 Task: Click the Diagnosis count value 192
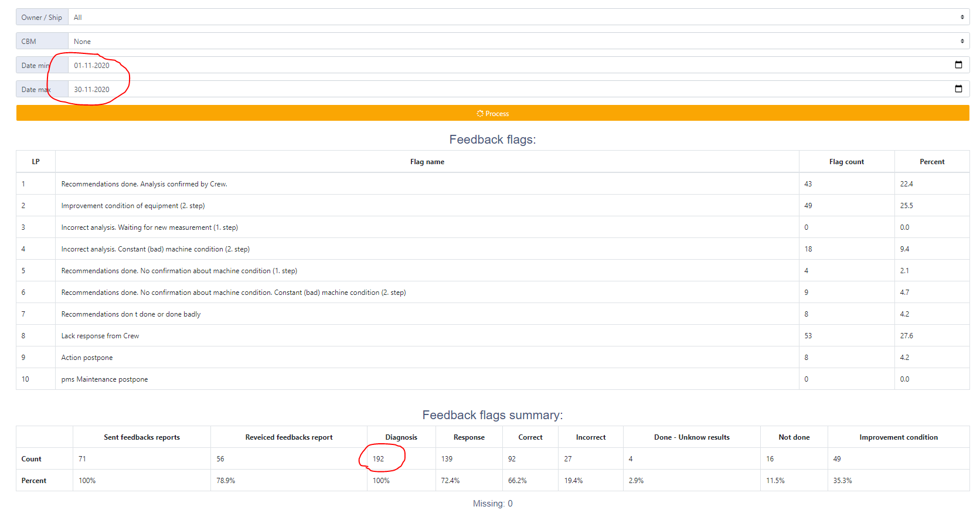coord(379,459)
